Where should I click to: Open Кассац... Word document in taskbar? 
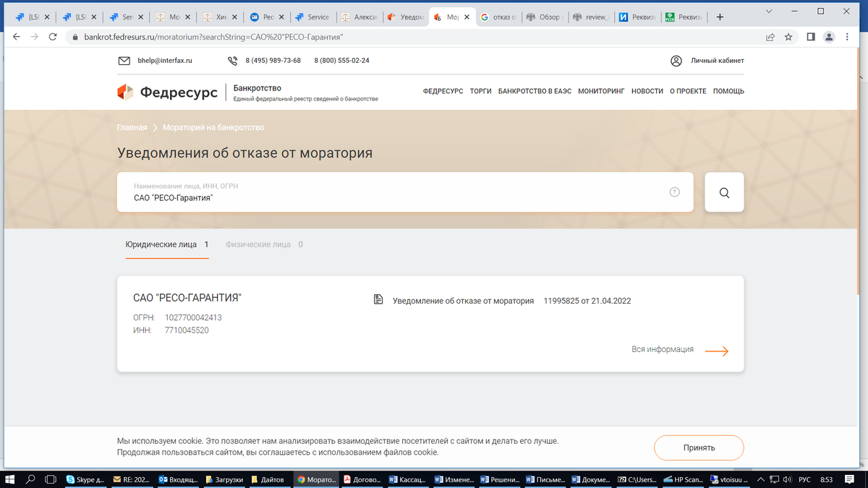409,479
